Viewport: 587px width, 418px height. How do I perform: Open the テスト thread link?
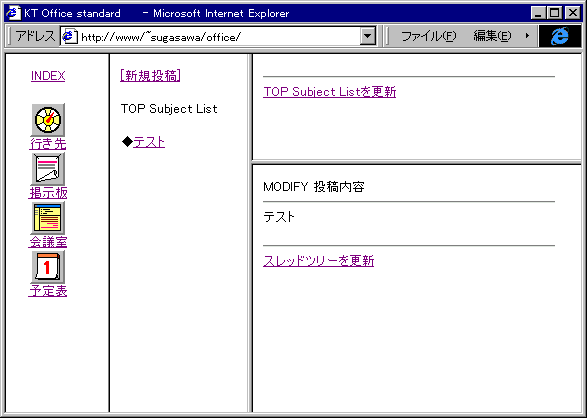click(149, 142)
